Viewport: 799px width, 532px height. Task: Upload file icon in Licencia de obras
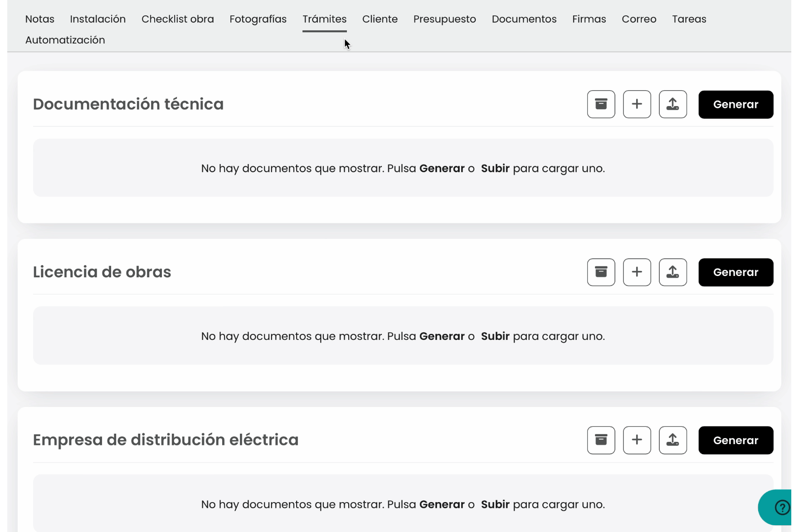pyautogui.click(x=672, y=272)
